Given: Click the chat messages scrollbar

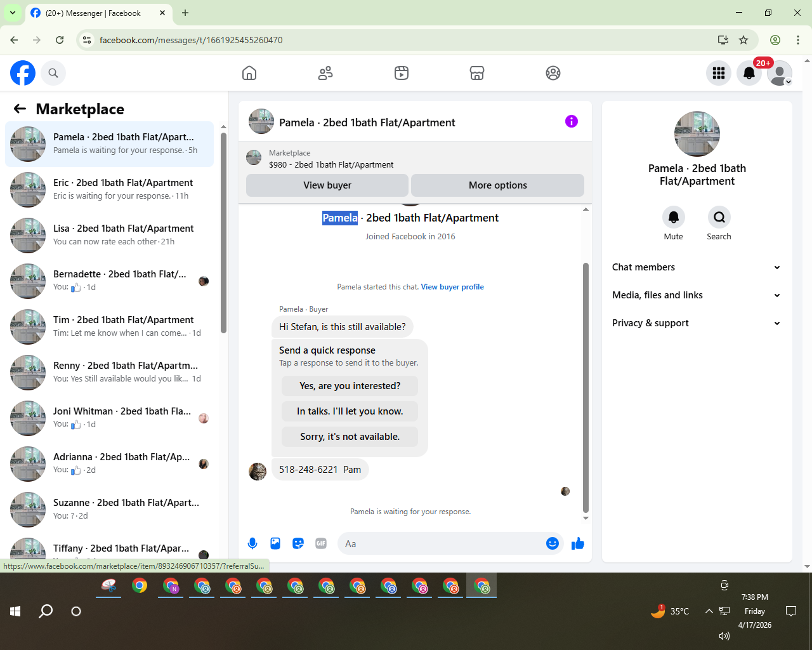Looking at the screenshot, I should [x=586, y=387].
